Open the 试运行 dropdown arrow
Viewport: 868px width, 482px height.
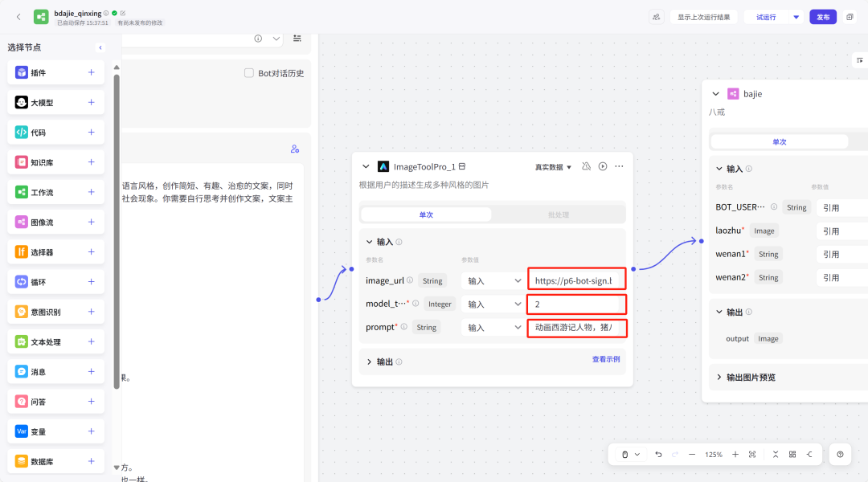[796, 17]
